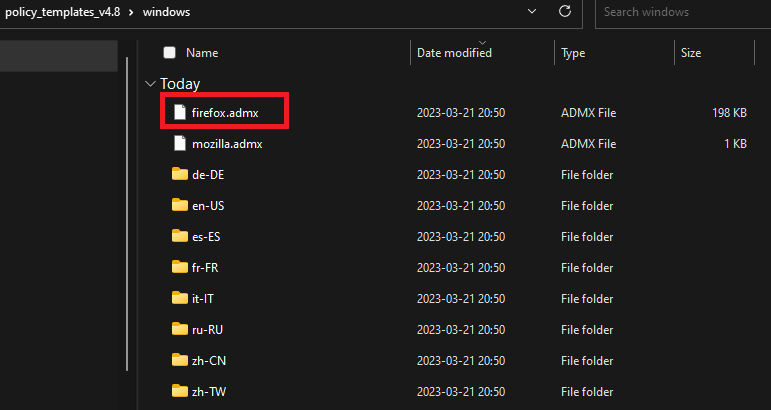The height and width of the screenshot is (410, 771).
Task: Click the ru-RU folder icon
Action: 180,329
